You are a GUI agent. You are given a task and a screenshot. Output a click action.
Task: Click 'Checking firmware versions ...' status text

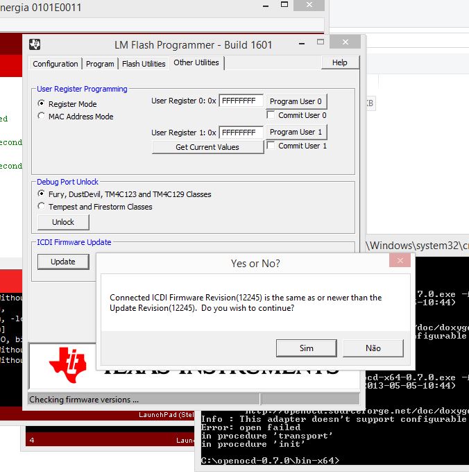(84, 400)
